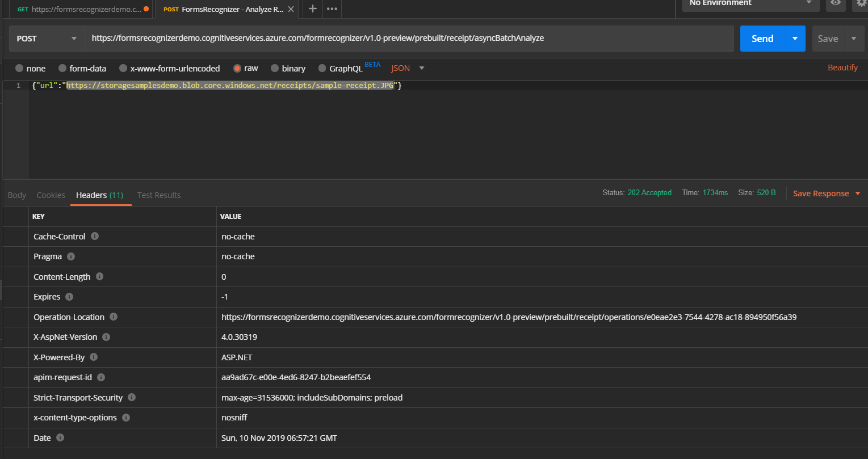Click the Date header value

coord(279,438)
